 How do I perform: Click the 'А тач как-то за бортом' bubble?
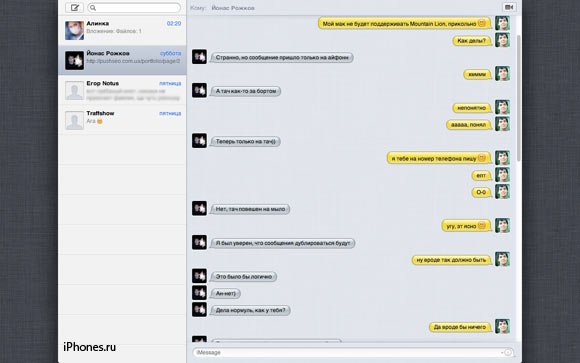246,91
